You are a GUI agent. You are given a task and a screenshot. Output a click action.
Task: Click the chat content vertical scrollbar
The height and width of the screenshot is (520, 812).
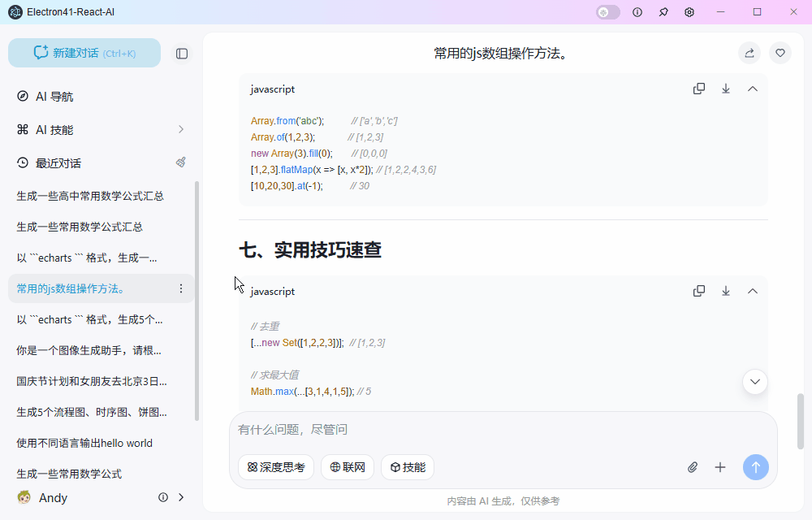[800, 421]
